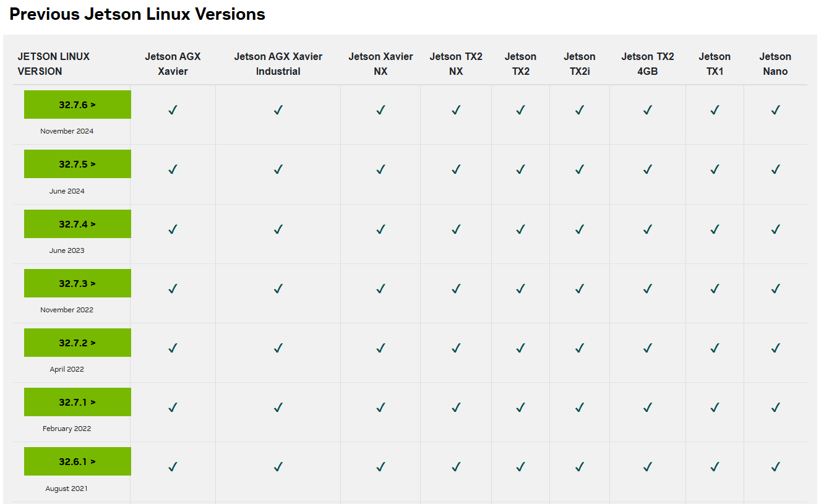Image resolution: width=824 pixels, height=504 pixels.
Task: Click the Jetson Xavier NX column header
Action: (x=380, y=64)
